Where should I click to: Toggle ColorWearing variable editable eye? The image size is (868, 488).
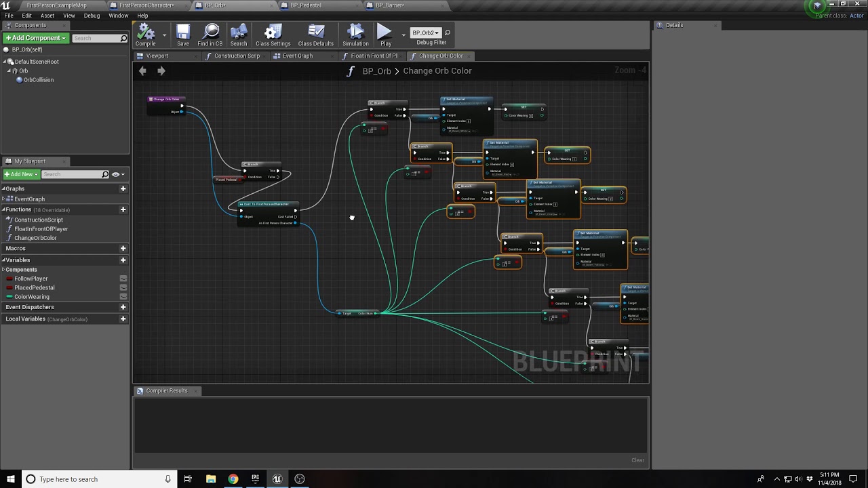pos(123,296)
